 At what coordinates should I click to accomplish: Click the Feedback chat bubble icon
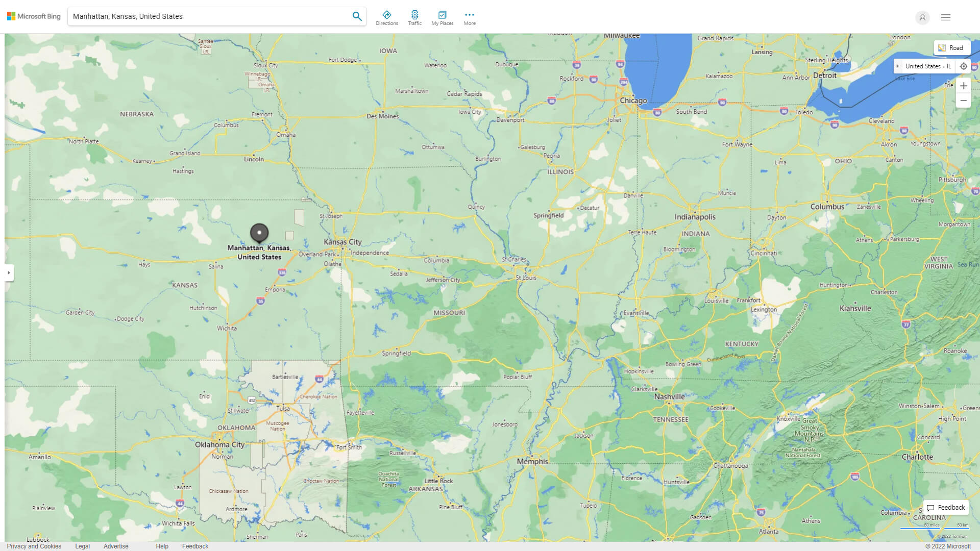pos(930,507)
